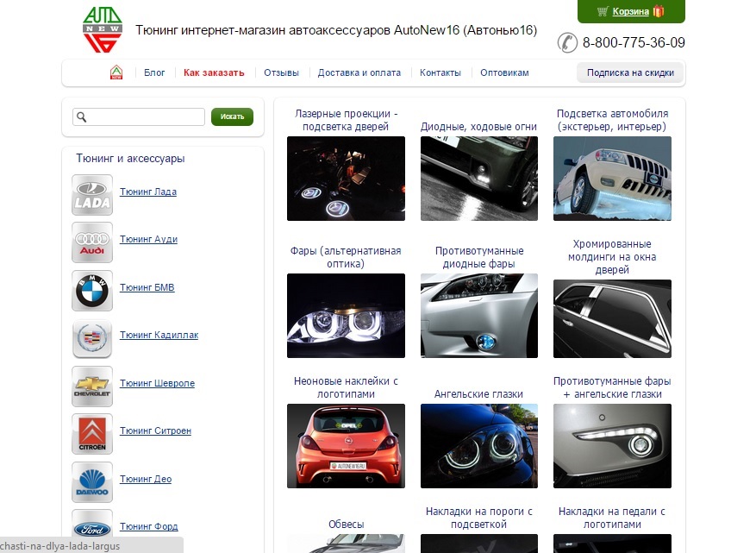Go to Отзывы page
The image size is (756, 553).
(x=281, y=72)
